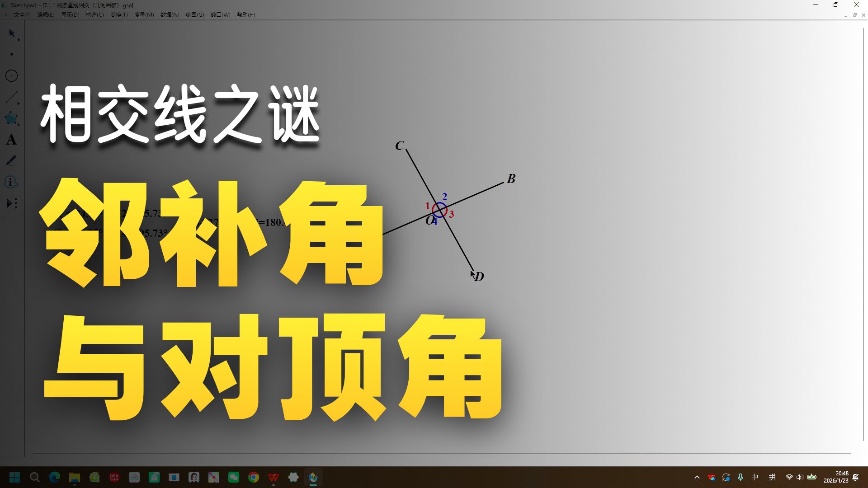Select the Straightedge line tool

[12, 97]
